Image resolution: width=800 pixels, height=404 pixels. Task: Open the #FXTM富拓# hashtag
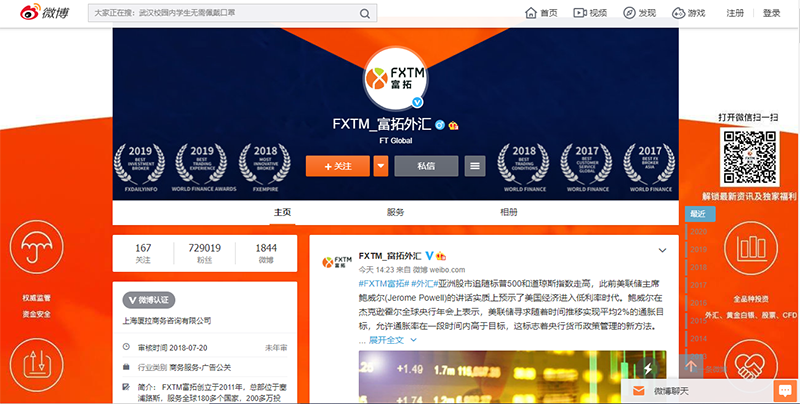(x=384, y=283)
